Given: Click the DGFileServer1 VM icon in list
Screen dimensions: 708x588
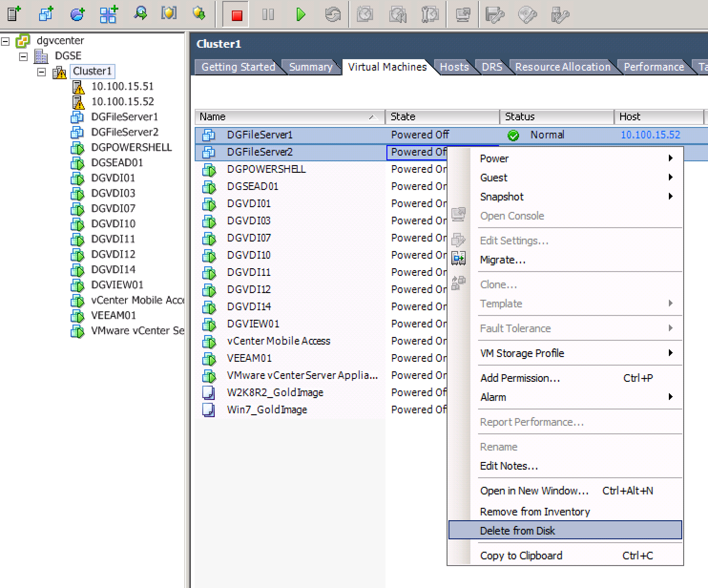Looking at the screenshot, I should tap(209, 135).
